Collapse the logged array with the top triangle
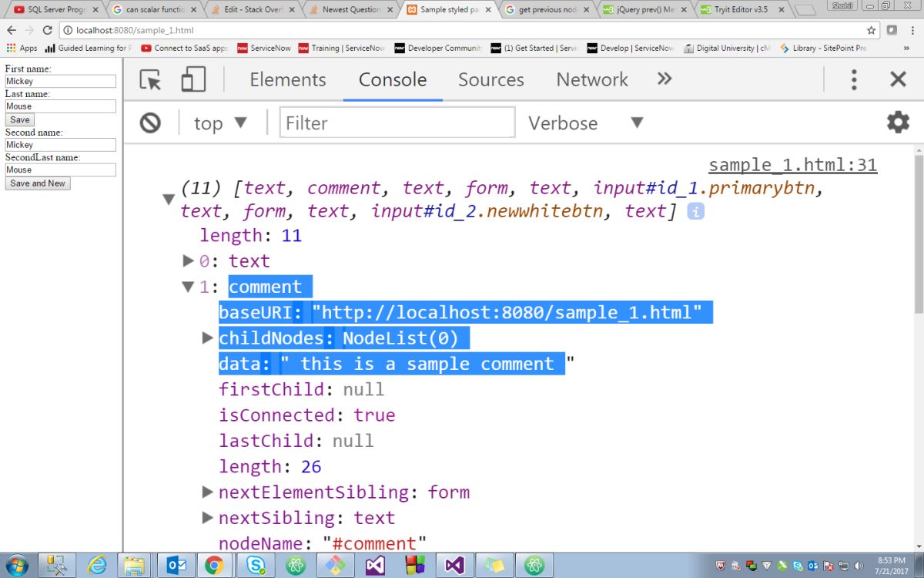This screenshot has height=578, width=924. 169,200
